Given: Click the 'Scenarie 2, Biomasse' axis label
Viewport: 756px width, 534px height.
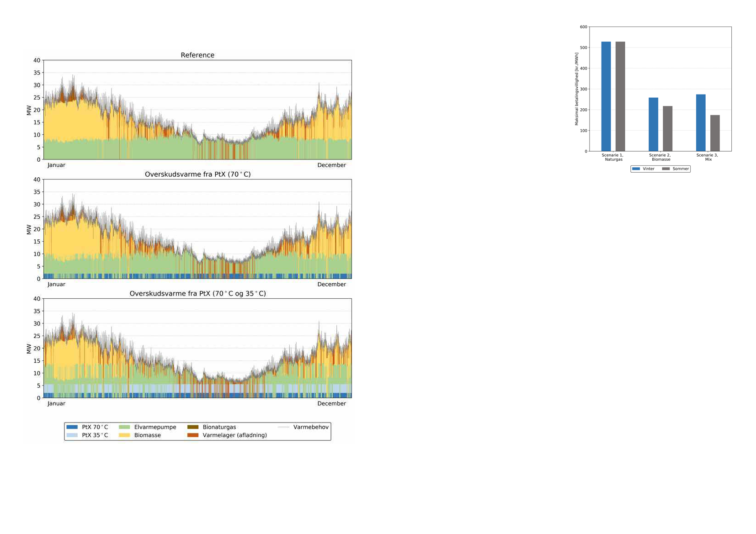Looking at the screenshot, I should (x=660, y=157).
